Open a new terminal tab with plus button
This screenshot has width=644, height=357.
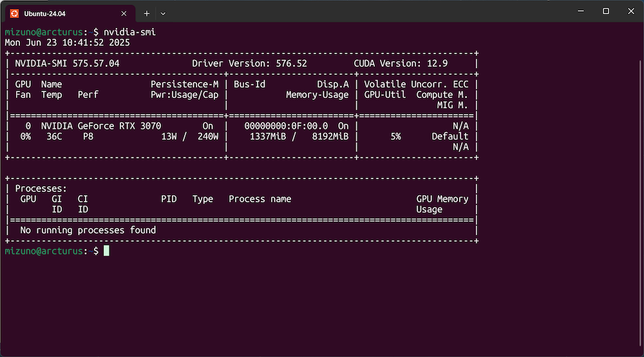pyautogui.click(x=147, y=13)
